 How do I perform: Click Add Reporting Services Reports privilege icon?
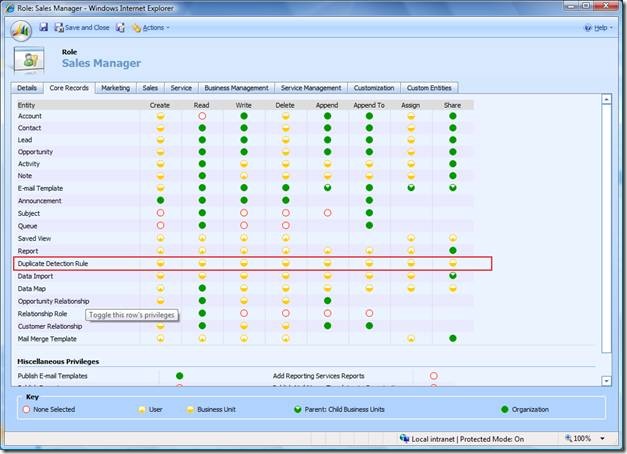[433, 376]
